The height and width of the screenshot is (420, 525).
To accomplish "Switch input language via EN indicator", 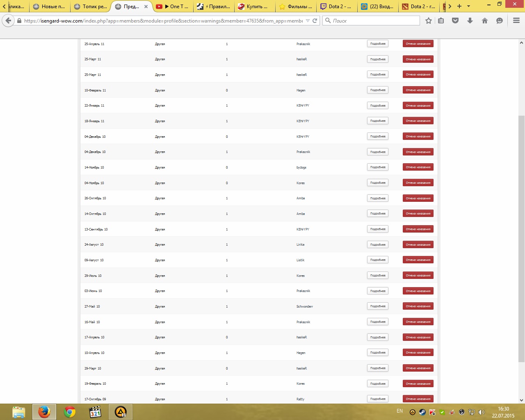I will click(x=399, y=411).
